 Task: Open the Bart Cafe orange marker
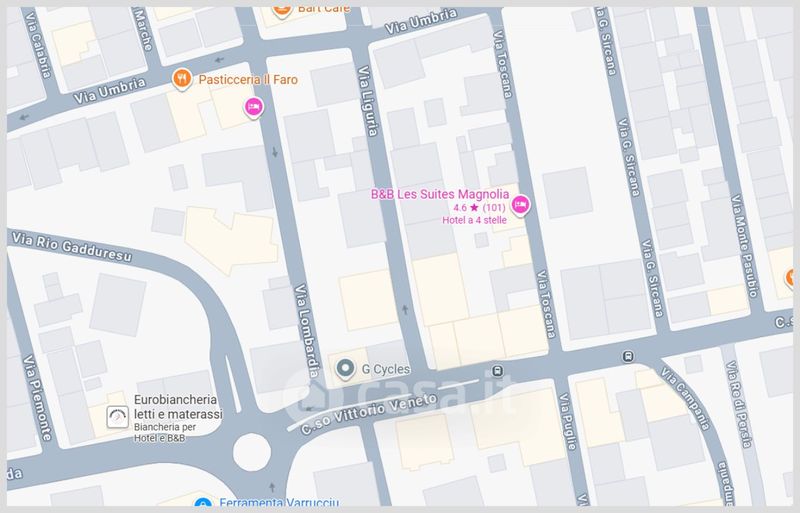click(x=283, y=10)
